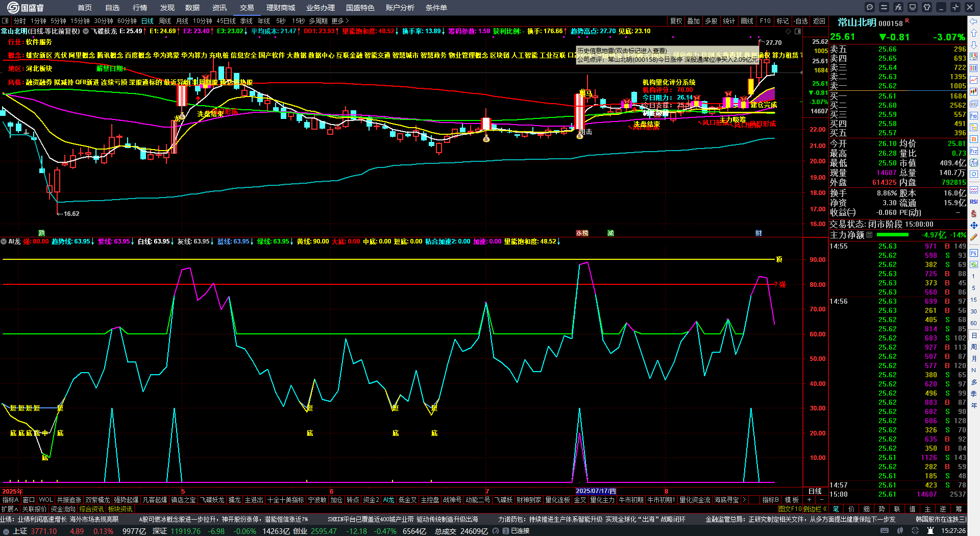
Task: Toggle the 侧边栏 sidebar collapse button
Action: coord(815,509)
